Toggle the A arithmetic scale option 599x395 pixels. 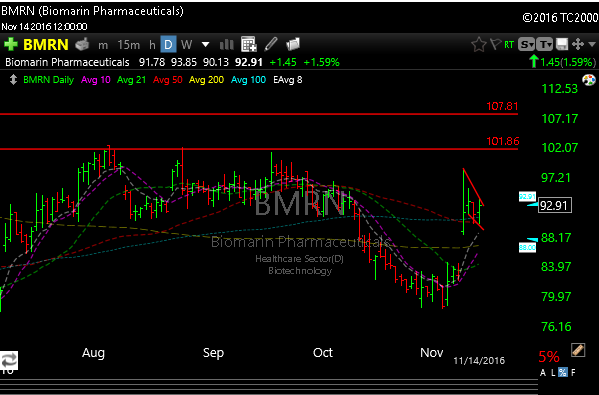click(x=543, y=372)
